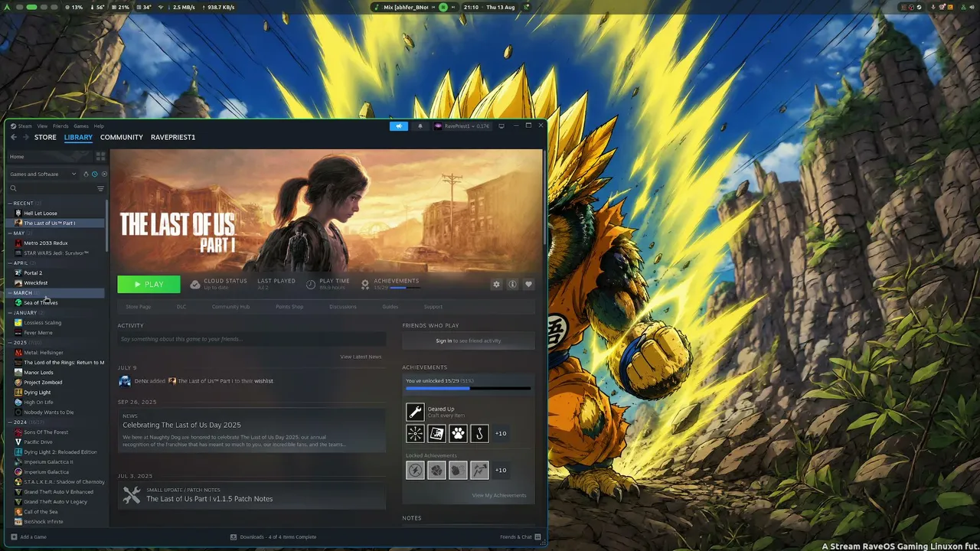This screenshot has width=980, height=551.
Task: Open the Steam notifications bell
Action: click(x=420, y=126)
